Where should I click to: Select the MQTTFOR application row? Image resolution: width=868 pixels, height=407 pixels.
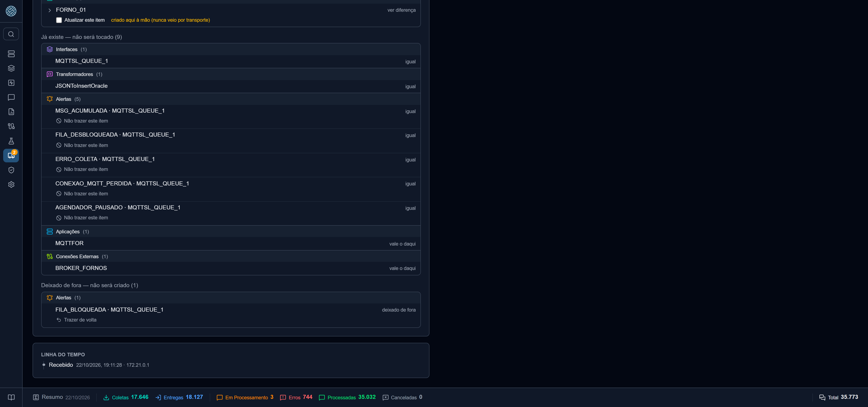click(231, 244)
